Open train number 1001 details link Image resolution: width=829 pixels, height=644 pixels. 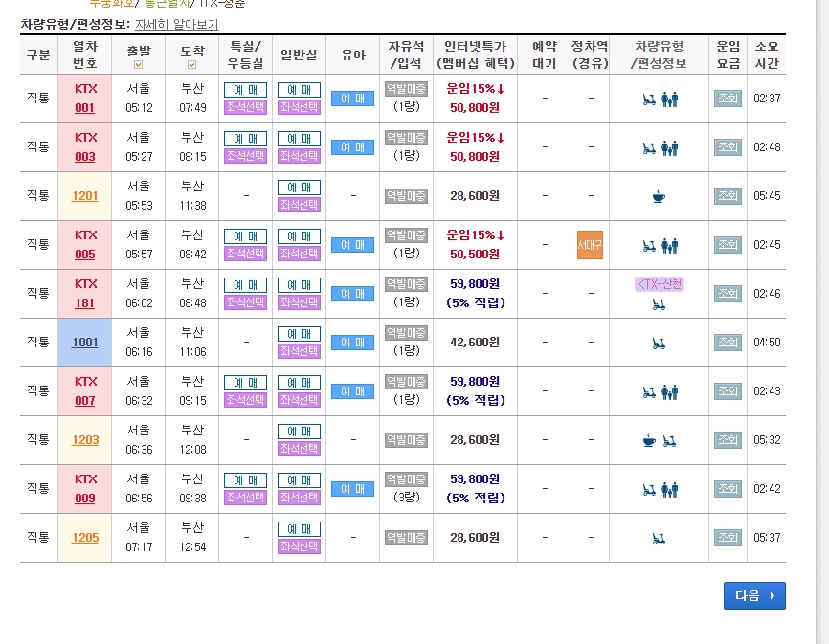[x=85, y=343]
